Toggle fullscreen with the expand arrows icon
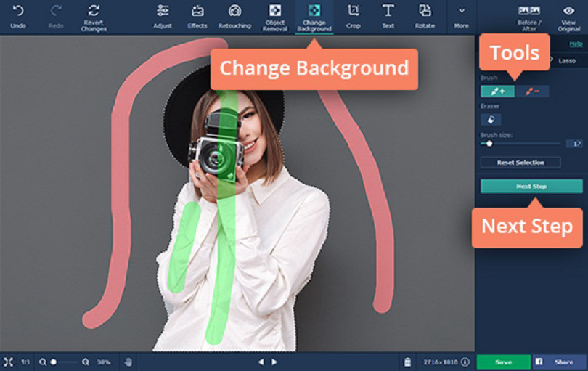 (9, 362)
